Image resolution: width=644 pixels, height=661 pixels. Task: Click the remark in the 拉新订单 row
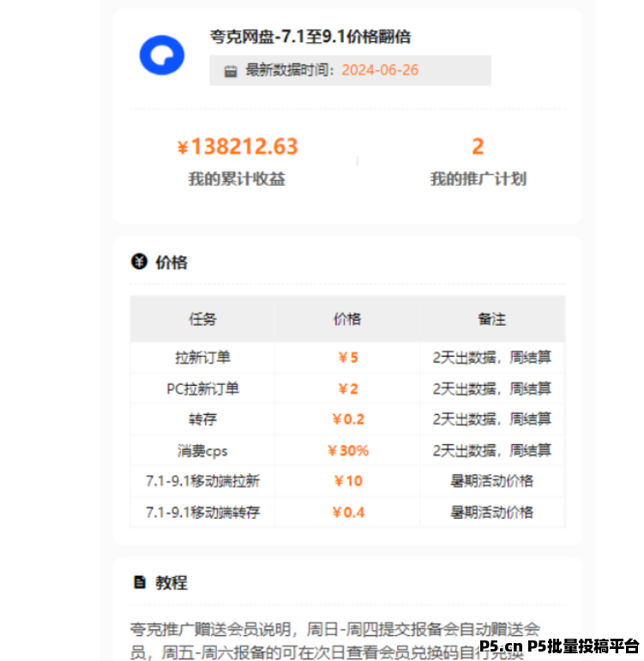tap(491, 358)
